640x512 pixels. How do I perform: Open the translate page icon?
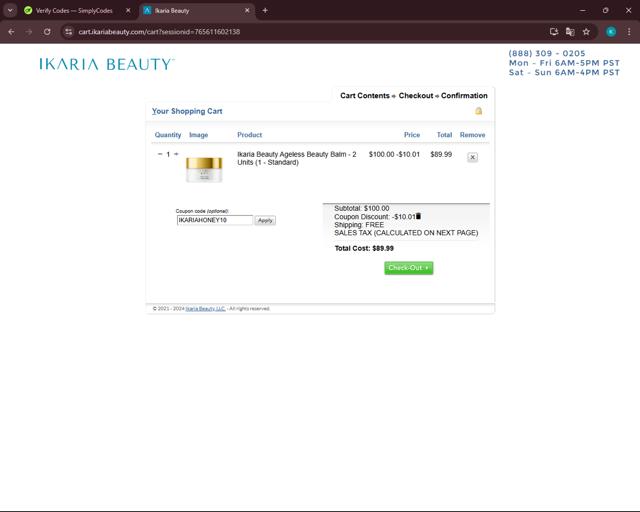coord(570,32)
